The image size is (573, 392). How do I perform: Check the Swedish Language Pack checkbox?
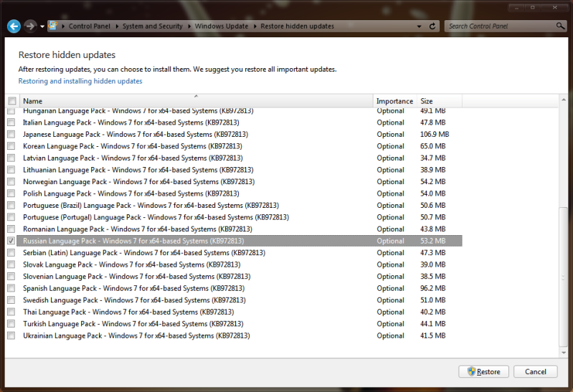(11, 300)
